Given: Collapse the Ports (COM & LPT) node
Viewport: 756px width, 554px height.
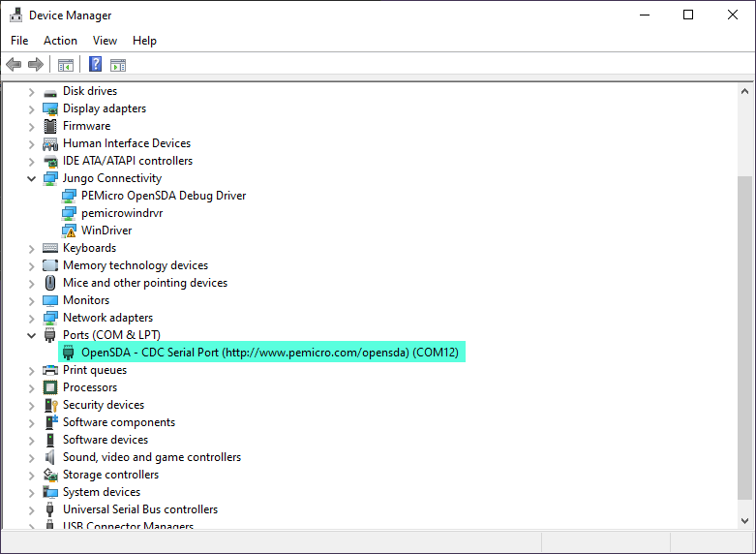Looking at the screenshot, I should pyautogui.click(x=31, y=335).
